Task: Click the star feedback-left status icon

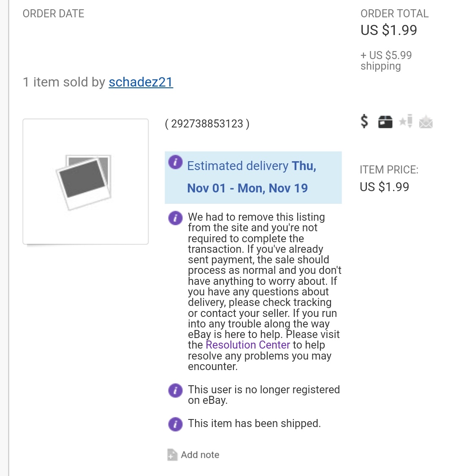Action: click(x=406, y=122)
